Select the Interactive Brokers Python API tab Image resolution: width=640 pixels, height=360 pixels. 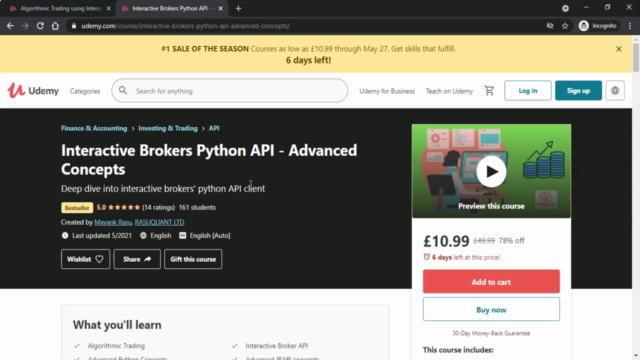tap(171, 8)
